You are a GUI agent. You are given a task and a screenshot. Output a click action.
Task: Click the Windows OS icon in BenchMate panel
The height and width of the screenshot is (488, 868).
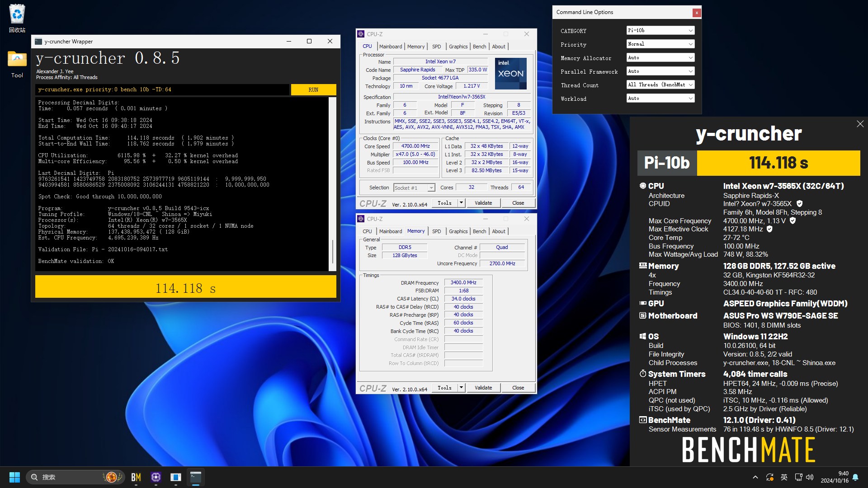[643, 336]
